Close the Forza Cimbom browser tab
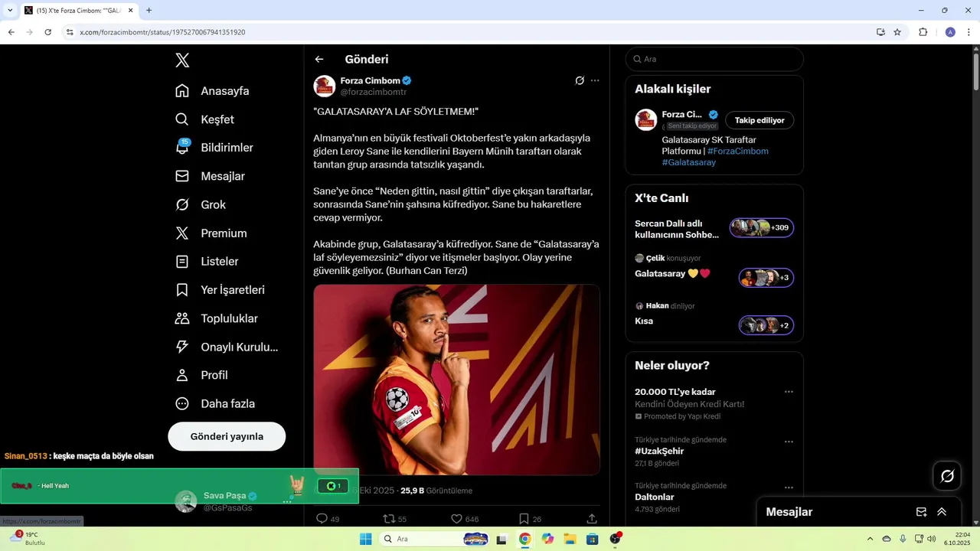Image resolution: width=980 pixels, height=551 pixels. point(132,11)
